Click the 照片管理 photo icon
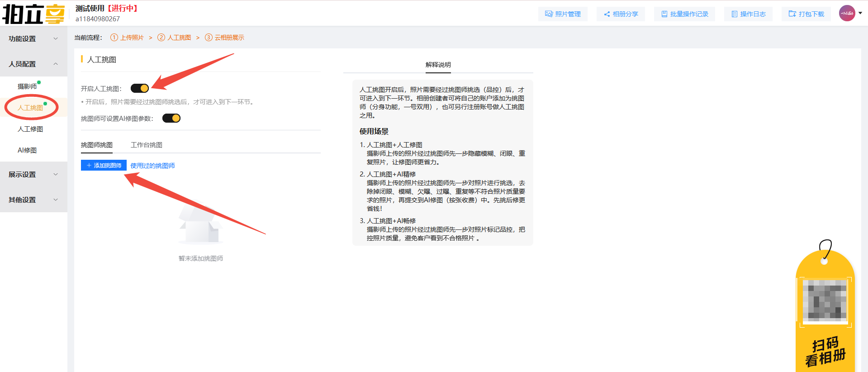 click(549, 14)
